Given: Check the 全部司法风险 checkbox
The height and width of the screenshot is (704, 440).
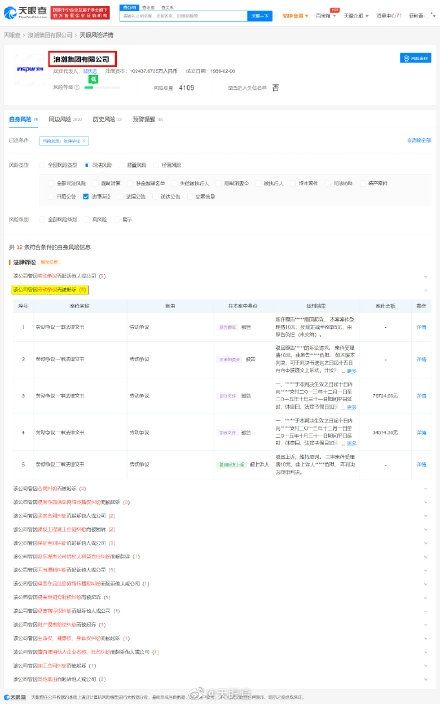Looking at the screenshot, I should tap(67, 184).
